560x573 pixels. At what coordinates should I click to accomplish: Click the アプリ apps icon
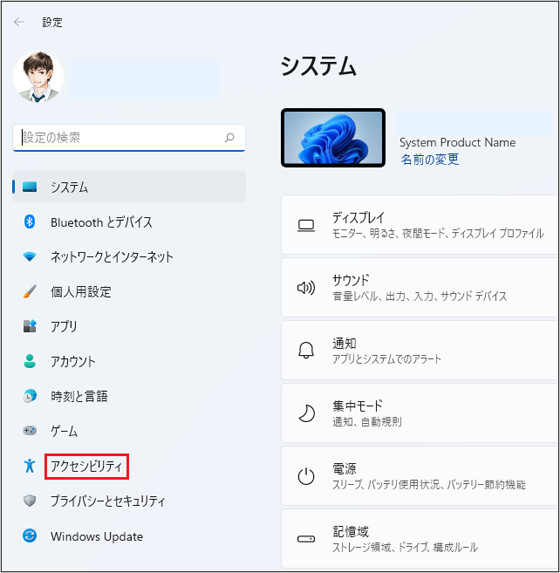(30, 326)
